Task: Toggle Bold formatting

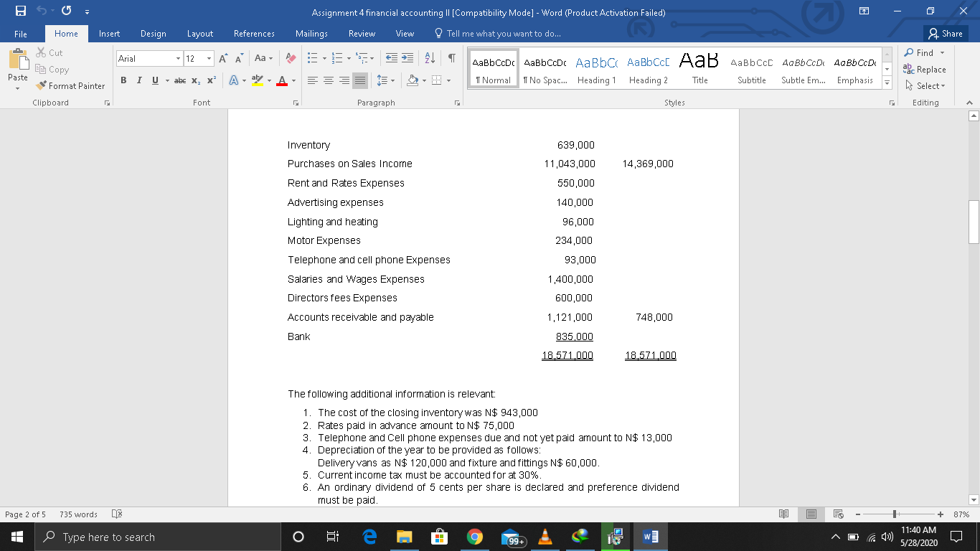Action: 124,80
